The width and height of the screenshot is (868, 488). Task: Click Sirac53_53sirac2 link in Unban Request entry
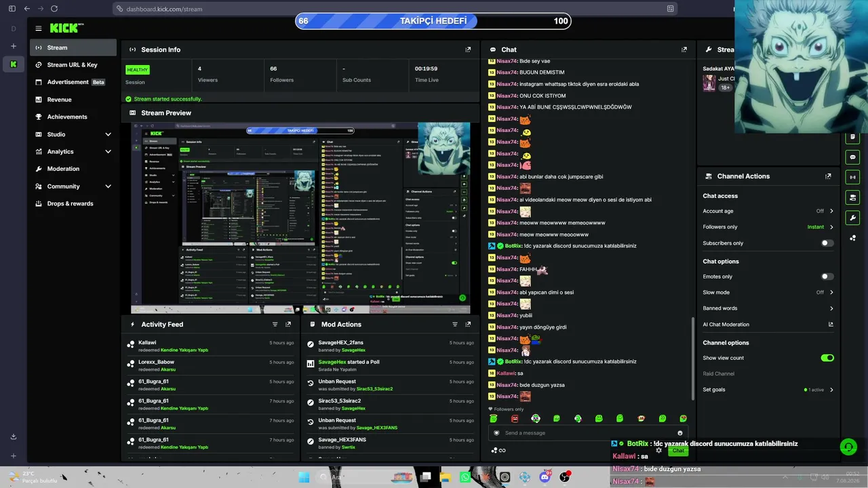tap(374, 389)
